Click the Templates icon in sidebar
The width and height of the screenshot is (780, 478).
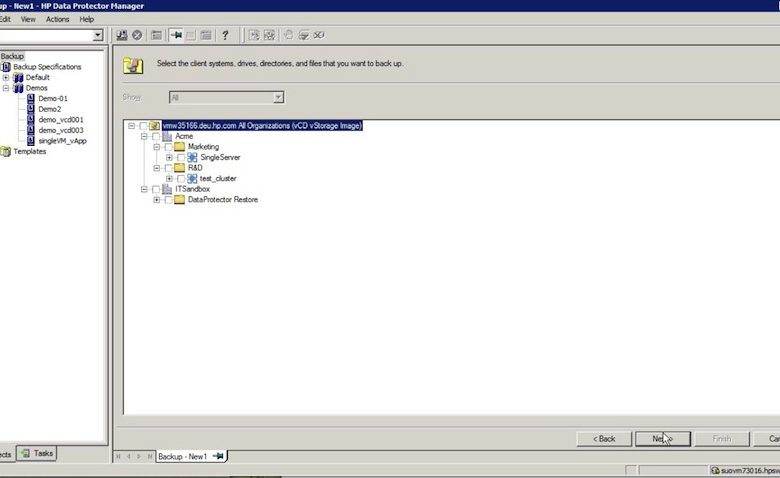point(5,152)
